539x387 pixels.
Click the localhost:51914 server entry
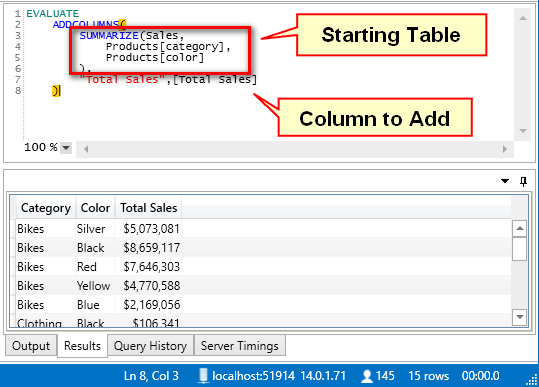(253, 376)
